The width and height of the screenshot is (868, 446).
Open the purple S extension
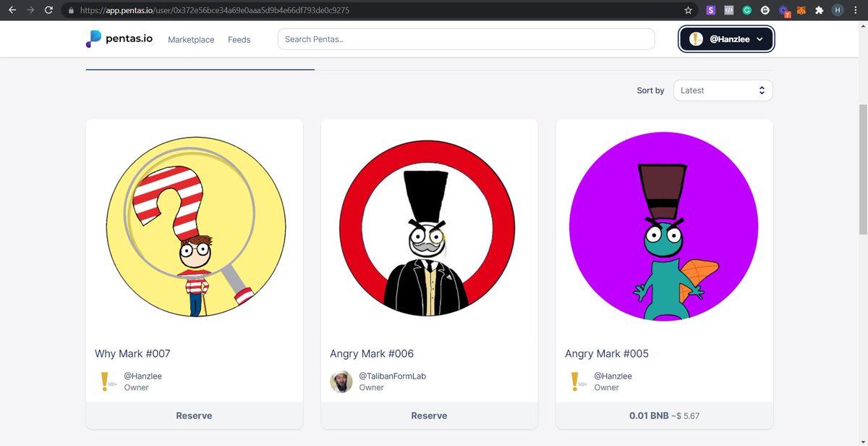pos(710,10)
